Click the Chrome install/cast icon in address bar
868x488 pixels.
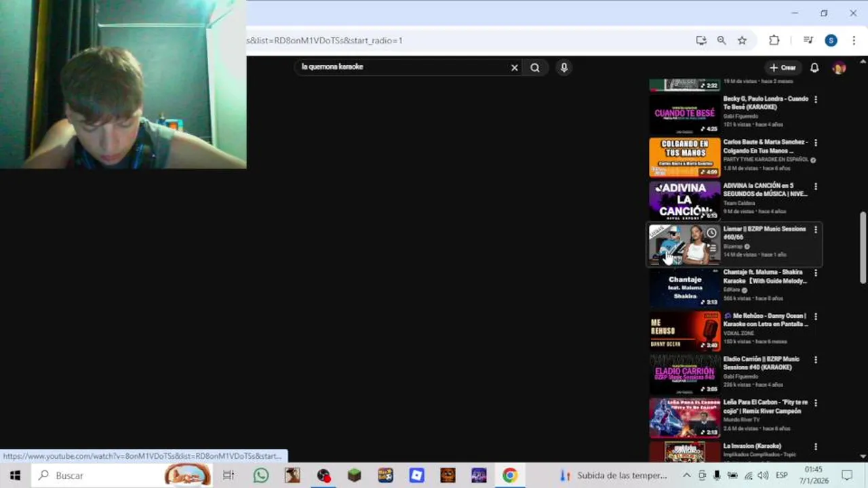(701, 41)
